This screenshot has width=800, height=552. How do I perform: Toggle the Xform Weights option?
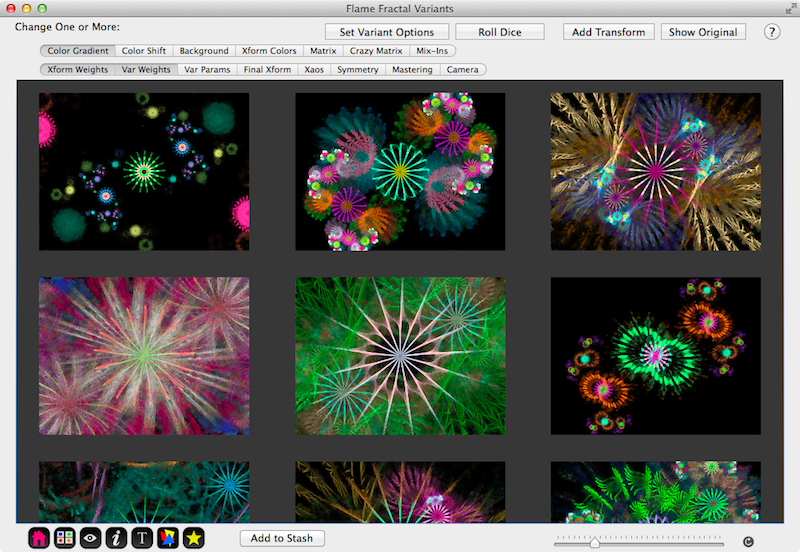coord(78,70)
